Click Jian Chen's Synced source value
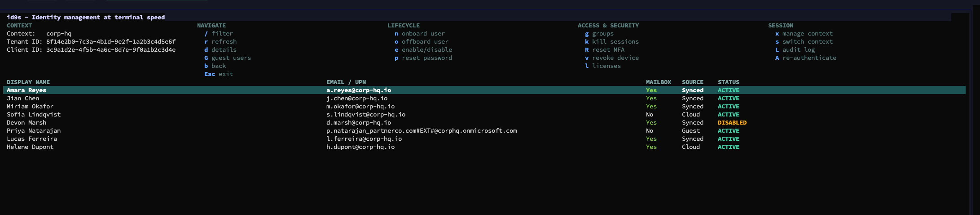The height and width of the screenshot is (215, 980). [693, 99]
